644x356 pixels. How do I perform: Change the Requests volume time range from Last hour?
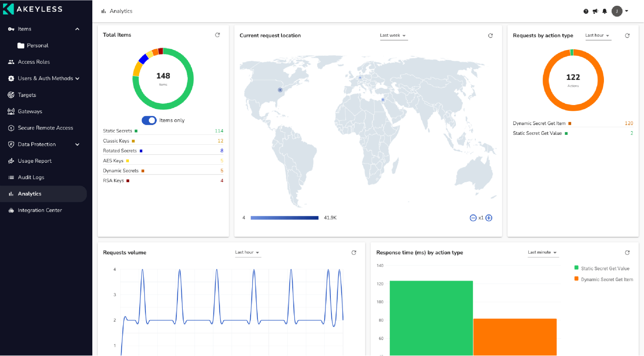(x=247, y=252)
